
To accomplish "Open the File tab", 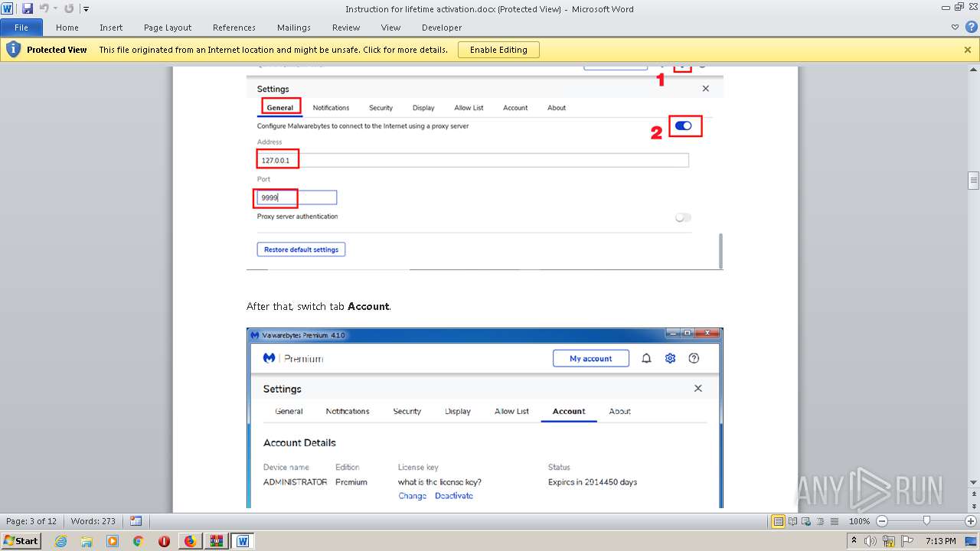I will click(x=21, y=28).
